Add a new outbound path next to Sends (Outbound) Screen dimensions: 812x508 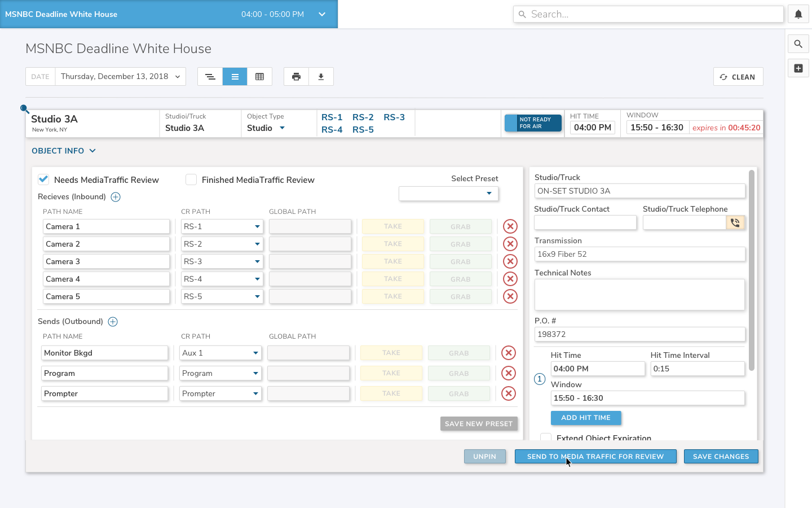[113, 322]
